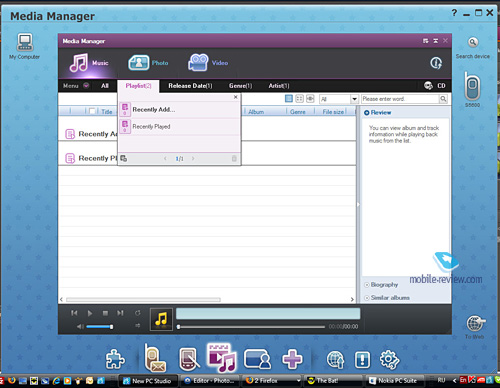Go to next page in playlist popup

[x=193, y=158]
